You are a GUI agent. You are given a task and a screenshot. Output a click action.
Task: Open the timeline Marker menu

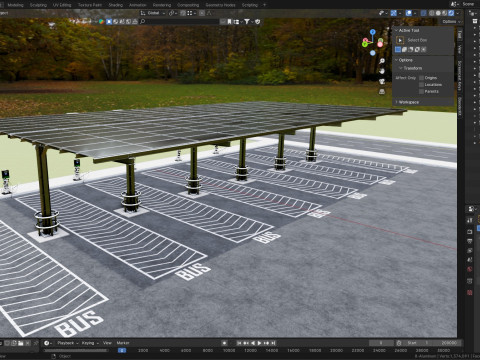coord(123,343)
